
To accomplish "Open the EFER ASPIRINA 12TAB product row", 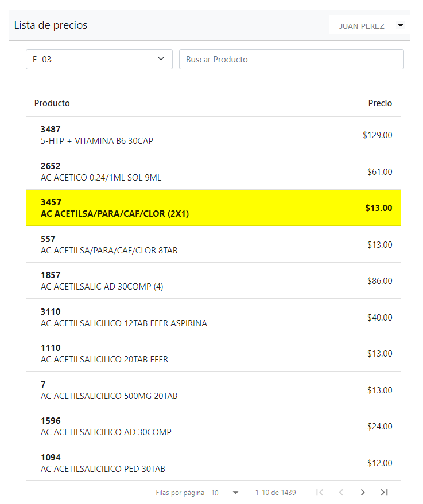I will (213, 317).
